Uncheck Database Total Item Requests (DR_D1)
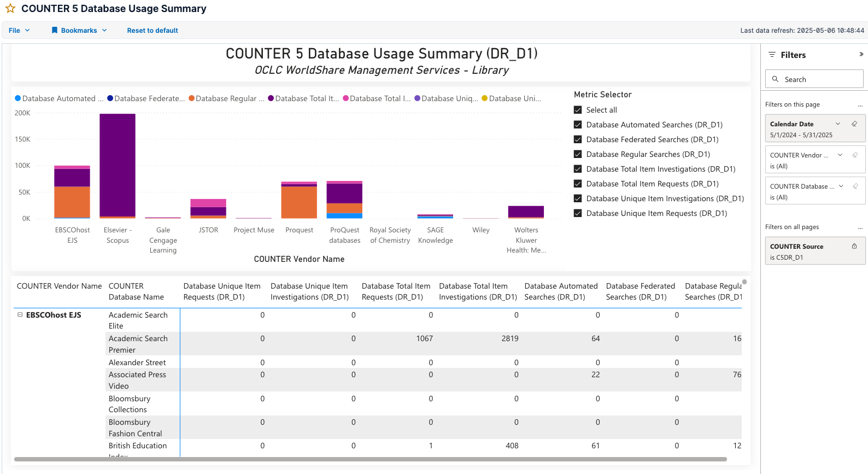868x474 pixels. [x=578, y=184]
